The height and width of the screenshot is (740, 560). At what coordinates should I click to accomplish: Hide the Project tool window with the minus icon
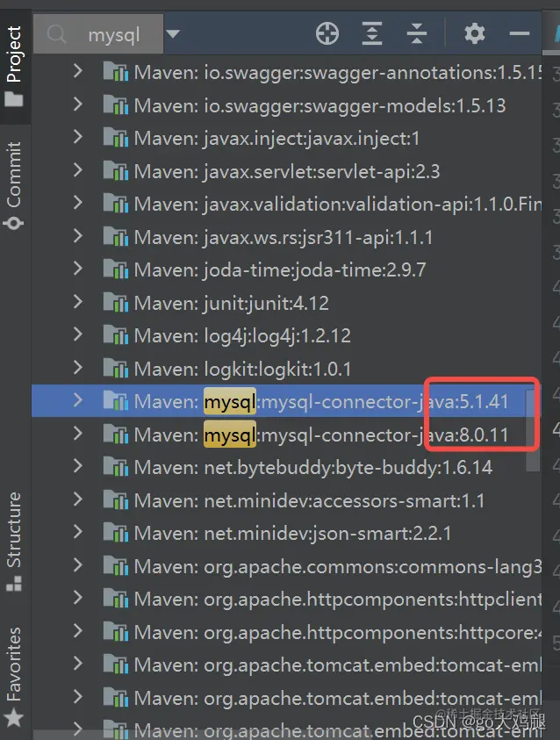point(520,34)
